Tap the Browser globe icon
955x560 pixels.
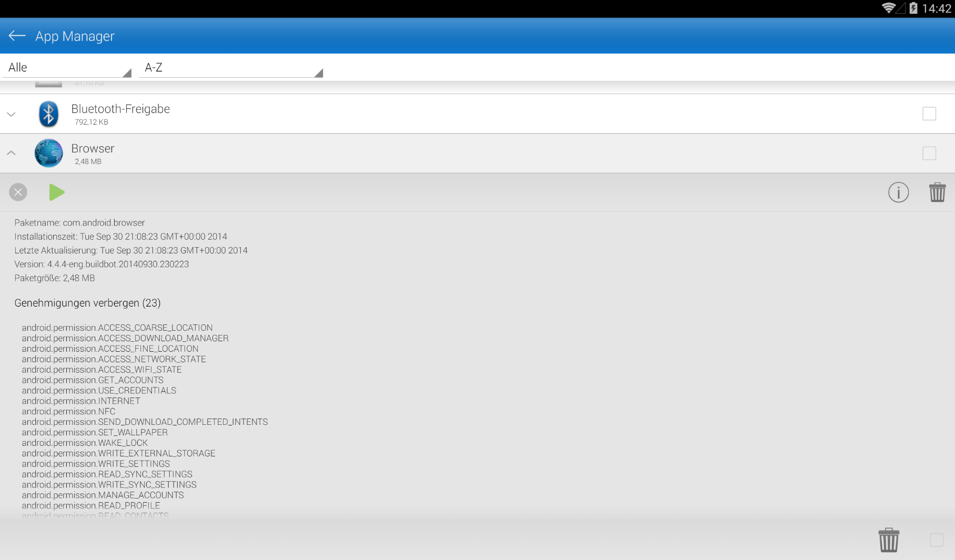coord(49,153)
